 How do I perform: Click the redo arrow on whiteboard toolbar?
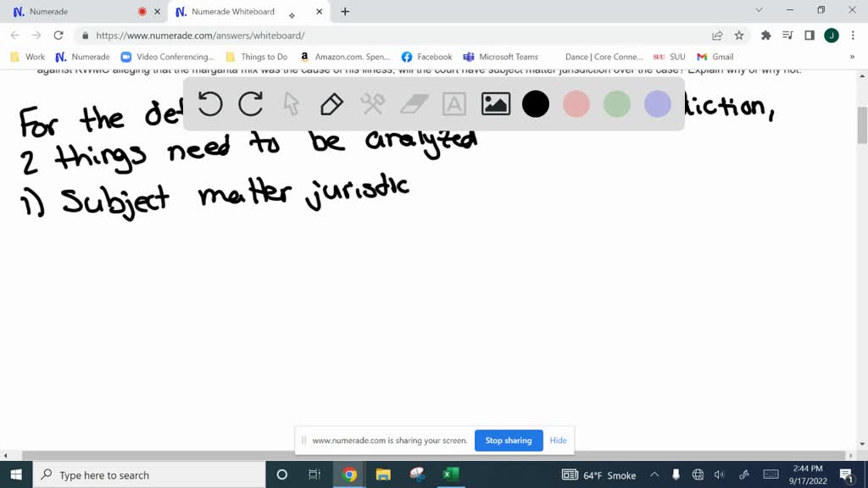pyautogui.click(x=251, y=104)
